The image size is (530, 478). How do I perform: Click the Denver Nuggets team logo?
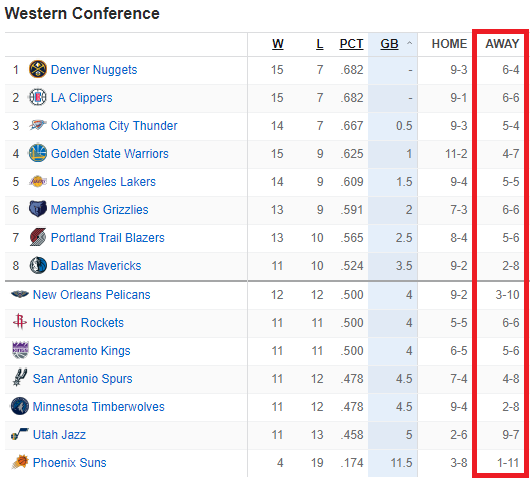(38, 69)
